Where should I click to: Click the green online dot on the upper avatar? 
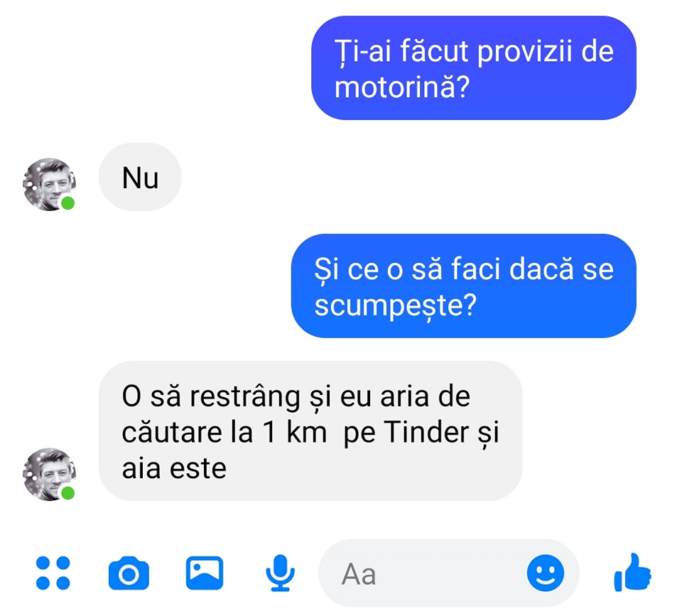click(68, 203)
